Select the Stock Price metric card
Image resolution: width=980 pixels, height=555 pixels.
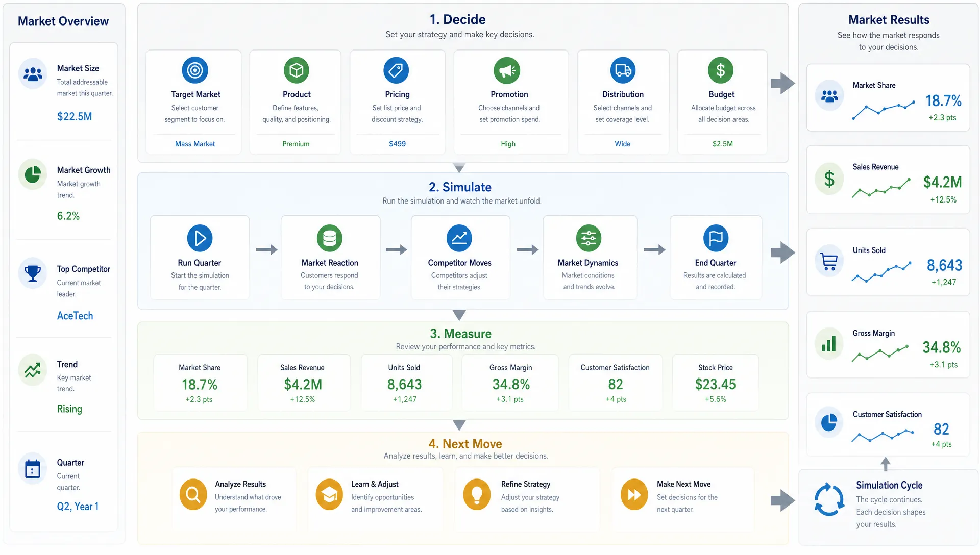click(x=715, y=383)
